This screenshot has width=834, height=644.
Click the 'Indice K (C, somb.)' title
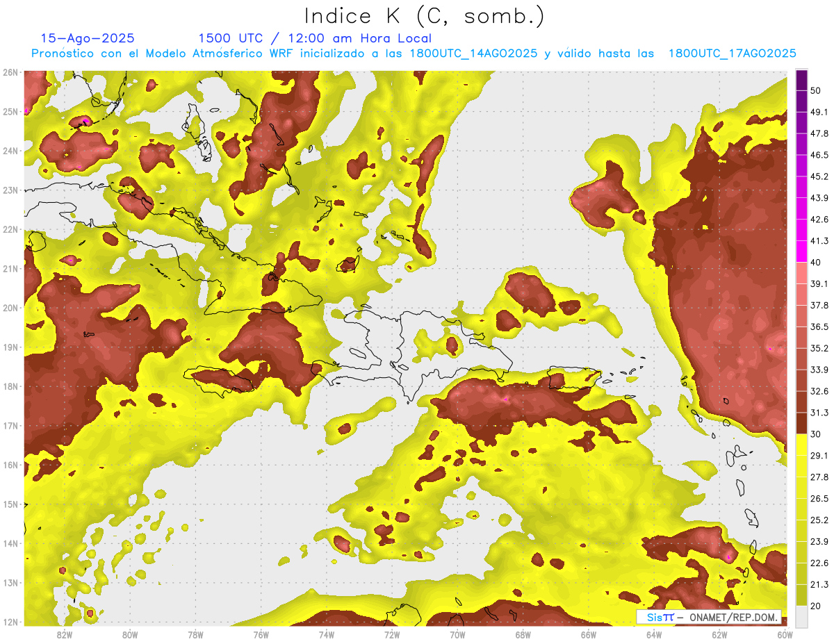[x=425, y=17]
